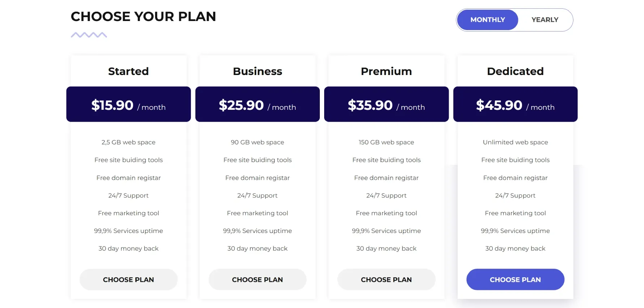Screen dimensions: 644x308
Task: Click 2,5 GB web space feature
Action: (x=128, y=142)
